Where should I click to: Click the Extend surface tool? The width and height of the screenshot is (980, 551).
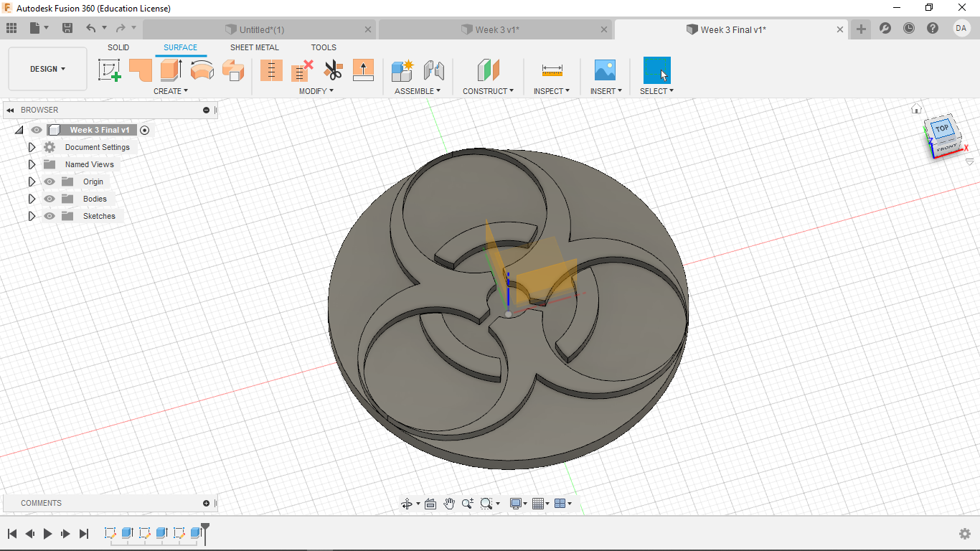(x=364, y=70)
